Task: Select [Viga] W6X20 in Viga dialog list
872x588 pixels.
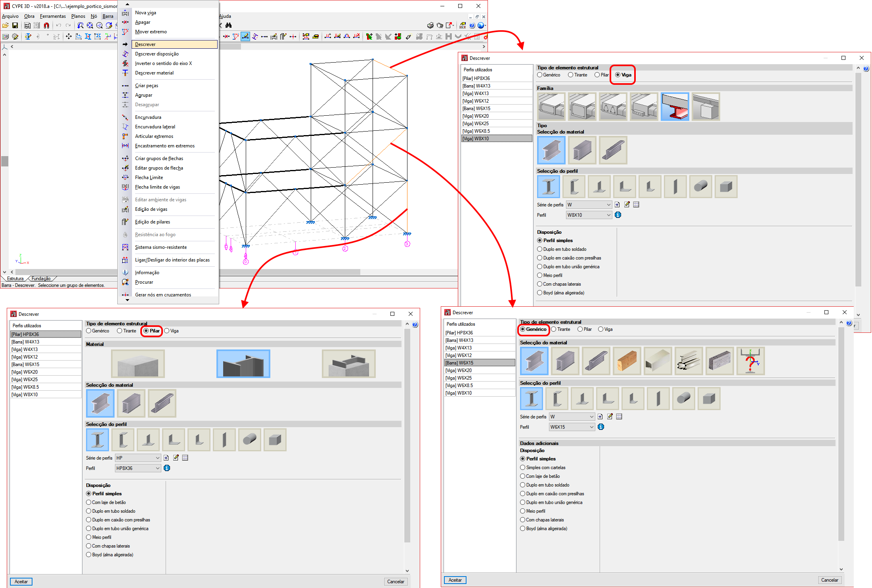Action: coord(497,116)
